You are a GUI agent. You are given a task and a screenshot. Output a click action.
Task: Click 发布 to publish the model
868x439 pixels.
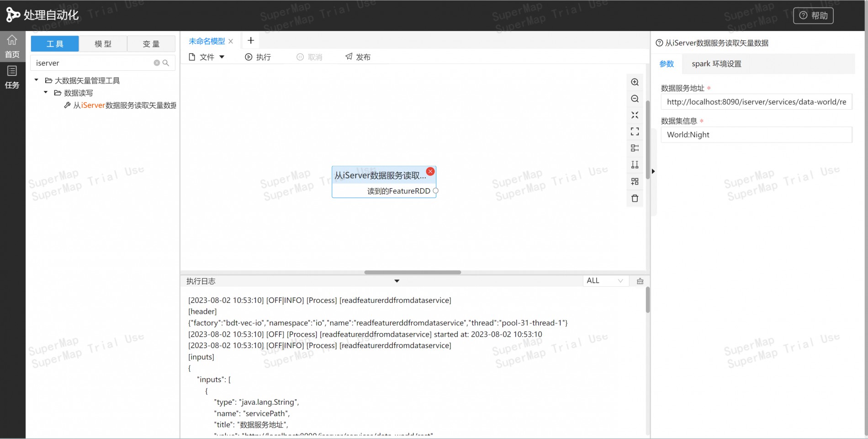[358, 57]
